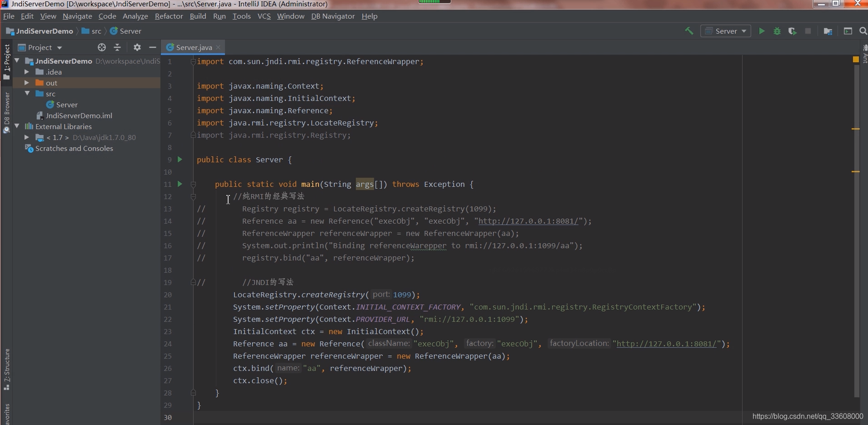
Task: Collapse External Libraries node
Action: 17,126
